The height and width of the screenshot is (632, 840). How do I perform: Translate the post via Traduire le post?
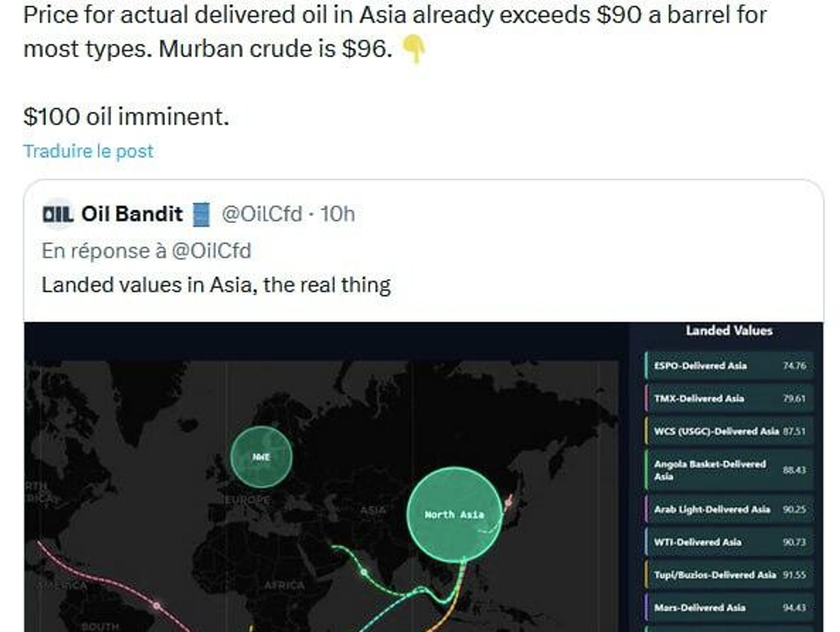pos(88,151)
